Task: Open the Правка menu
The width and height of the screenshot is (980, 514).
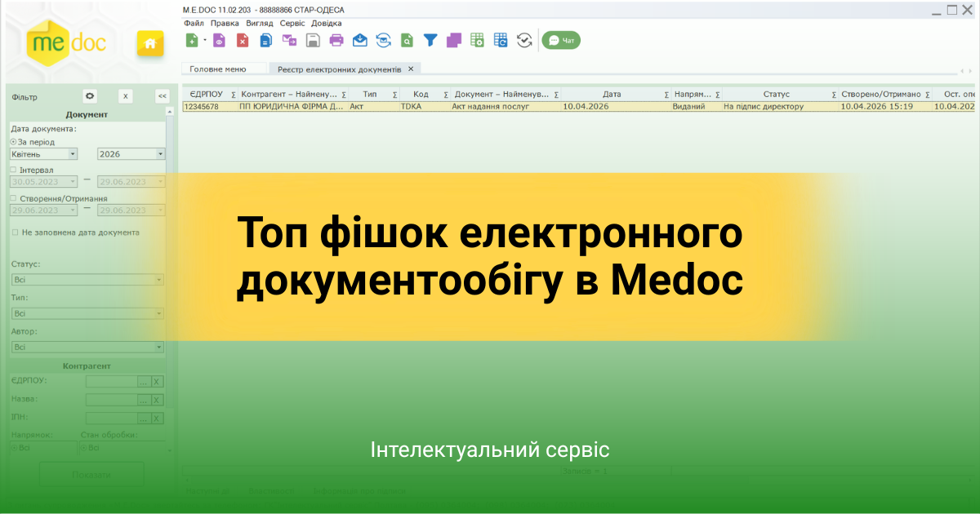Action: coord(225,23)
